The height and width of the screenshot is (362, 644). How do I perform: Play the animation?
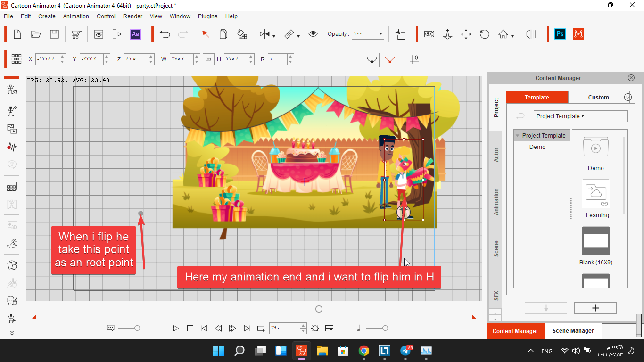(x=176, y=328)
